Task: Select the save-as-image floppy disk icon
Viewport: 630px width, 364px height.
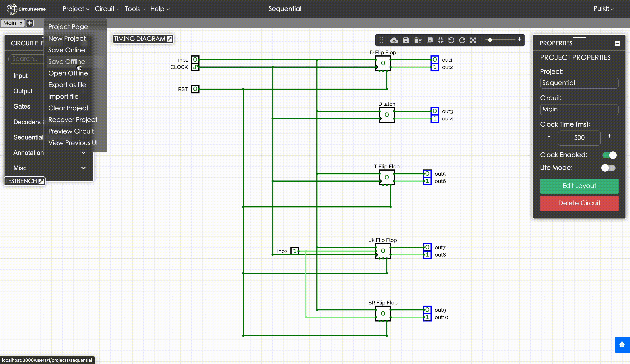Action: click(406, 40)
